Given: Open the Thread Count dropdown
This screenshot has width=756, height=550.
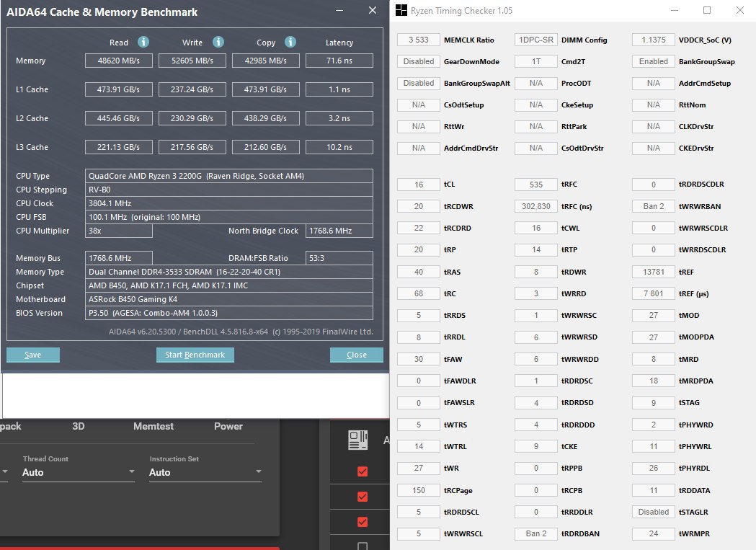Looking at the screenshot, I should coord(79,472).
